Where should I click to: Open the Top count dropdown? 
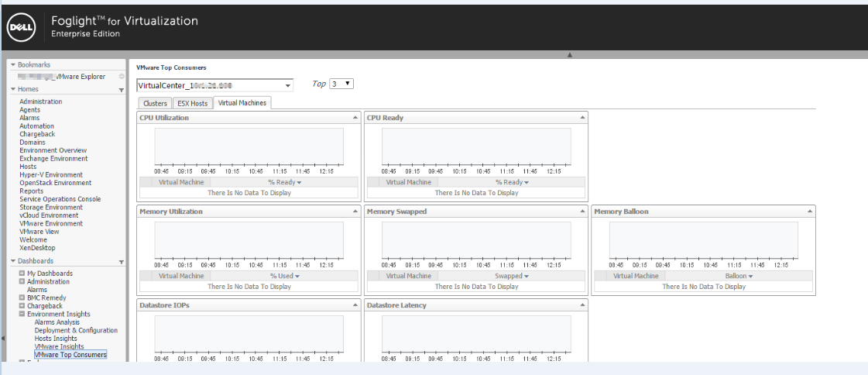[x=341, y=84]
